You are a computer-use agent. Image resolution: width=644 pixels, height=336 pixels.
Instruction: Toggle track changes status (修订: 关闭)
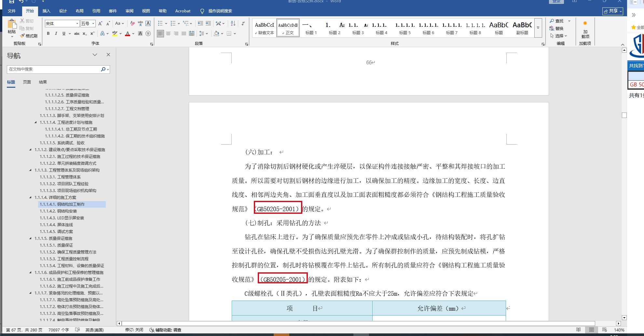click(x=134, y=330)
